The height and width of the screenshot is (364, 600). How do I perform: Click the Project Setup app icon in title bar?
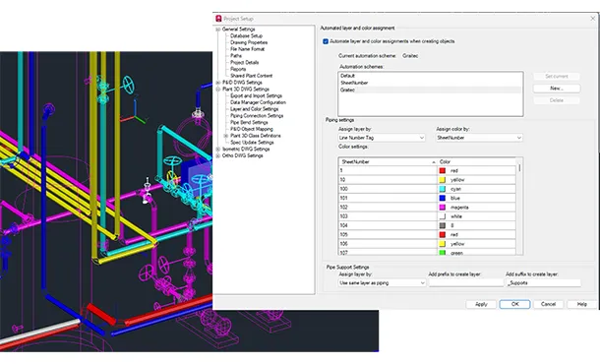218,19
